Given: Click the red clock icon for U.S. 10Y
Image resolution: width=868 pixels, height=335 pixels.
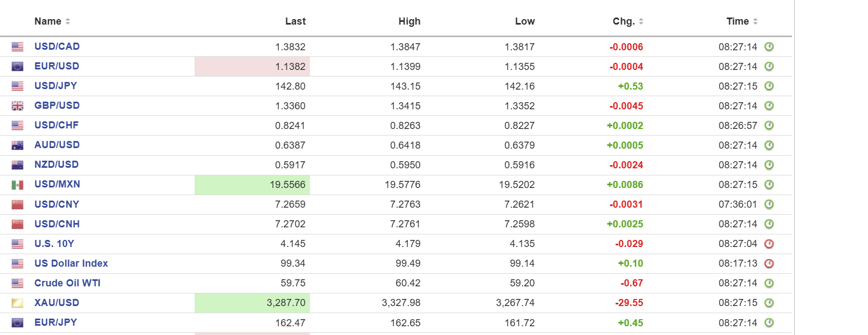Looking at the screenshot, I should [769, 244].
